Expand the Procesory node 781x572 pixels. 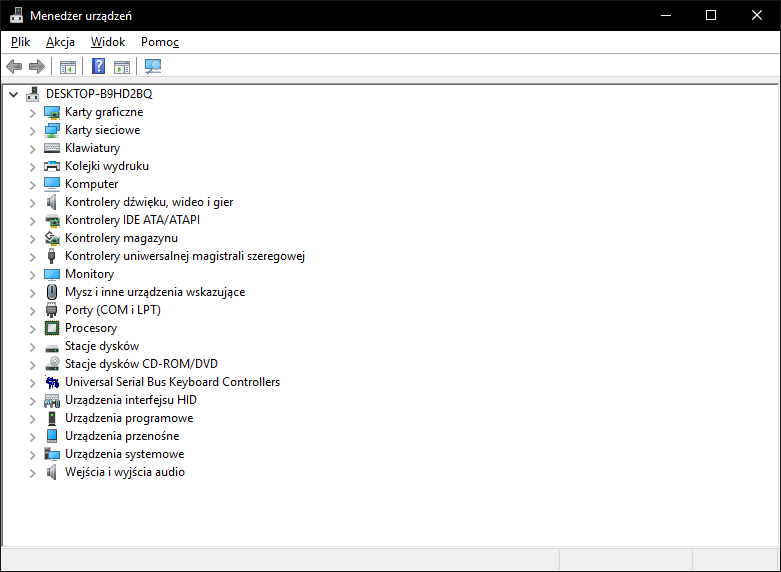[32, 329]
